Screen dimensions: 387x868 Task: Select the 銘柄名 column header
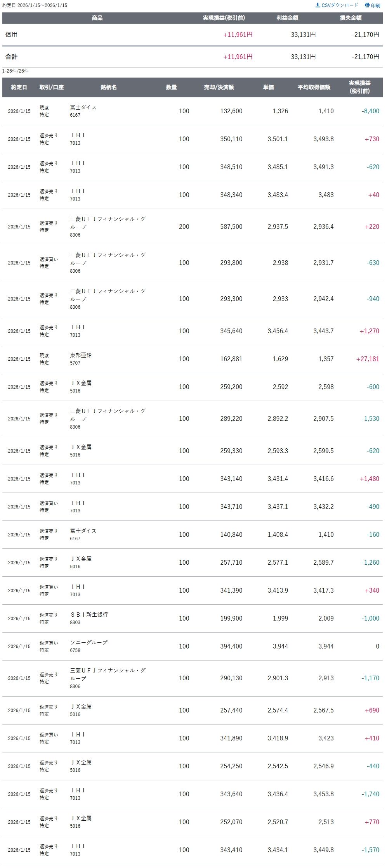[x=108, y=87]
